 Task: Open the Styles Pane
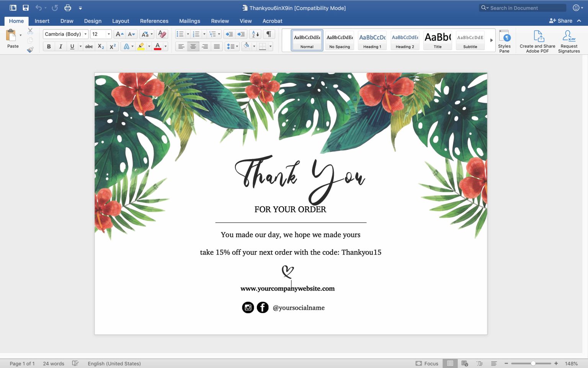505,41
